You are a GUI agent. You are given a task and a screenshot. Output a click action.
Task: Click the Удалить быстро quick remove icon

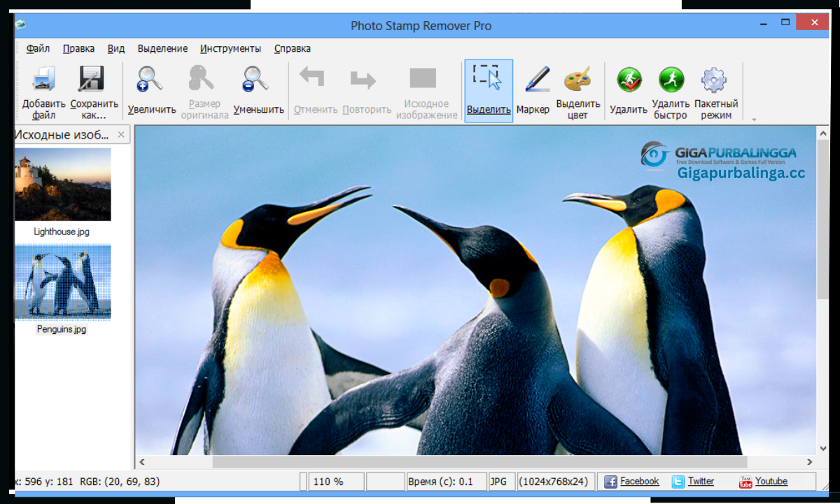coord(671,80)
